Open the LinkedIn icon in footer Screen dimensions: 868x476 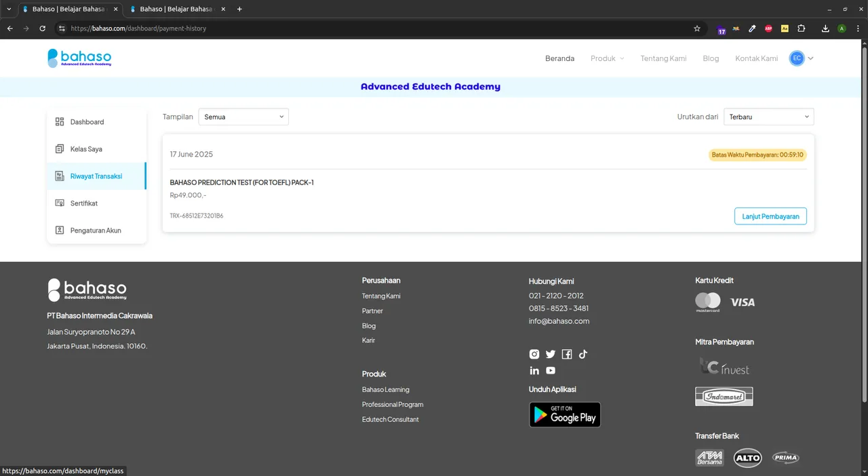click(534, 370)
